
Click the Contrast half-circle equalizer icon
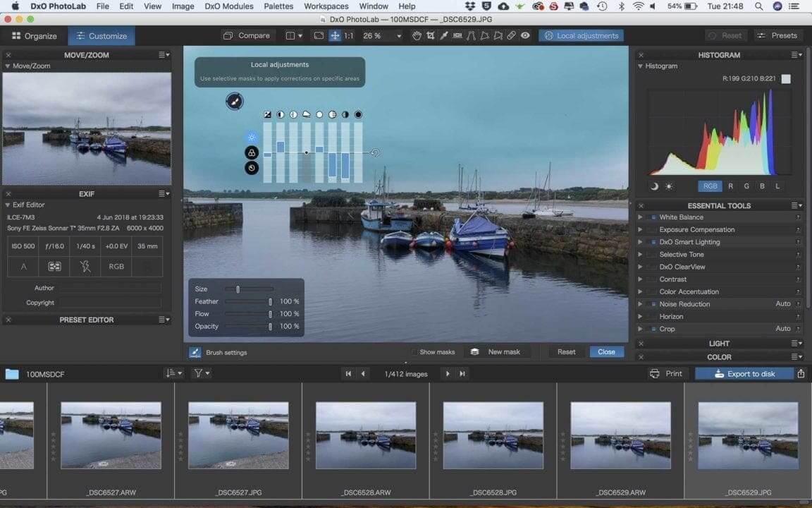pos(280,114)
